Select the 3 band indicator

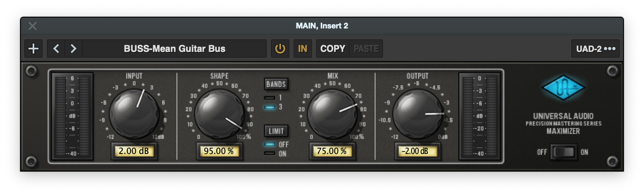pyautogui.click(x=270, y=107)
